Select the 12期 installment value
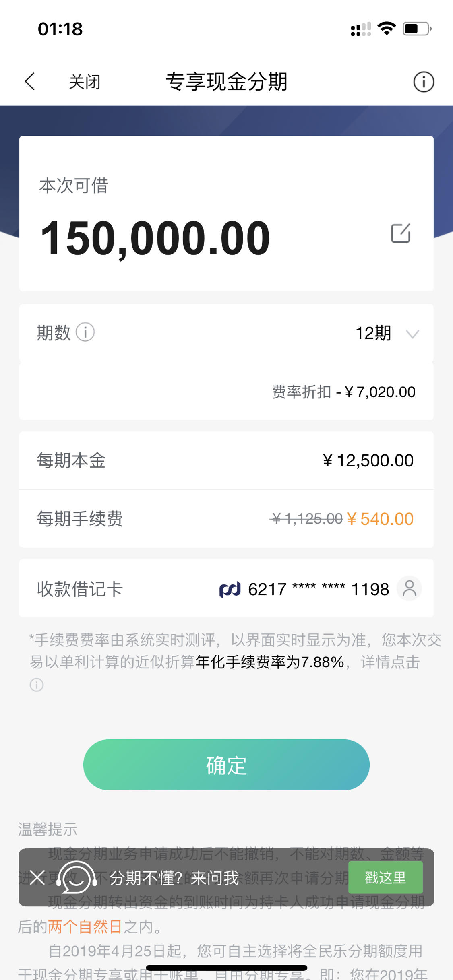Screen dimensions: 453x980 [373, 333]
